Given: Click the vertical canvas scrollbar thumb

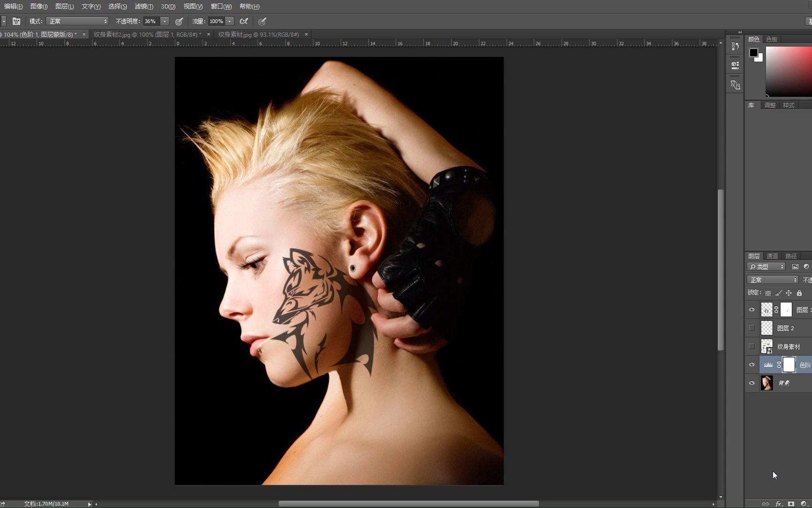Looking at the screenshot, I should click(x=720, y=270).
